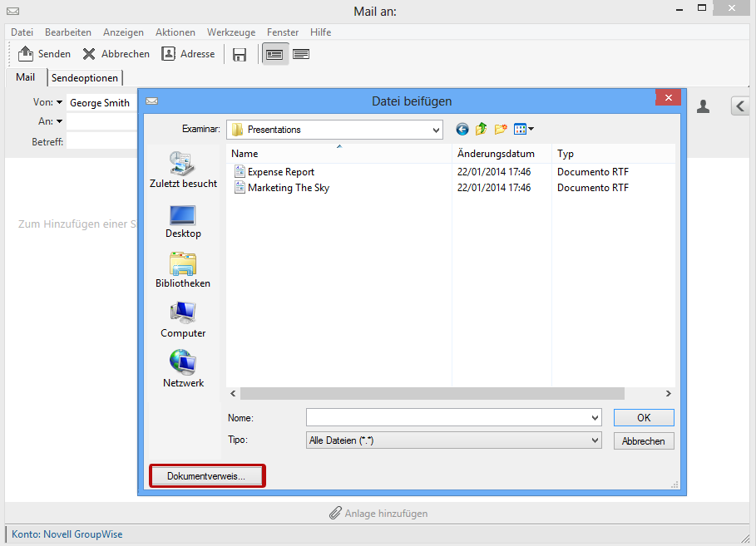Screen dimensions: 756x546
Task: Click Documento RTF type of Expense Report
Action: click(x=593, y=172)
